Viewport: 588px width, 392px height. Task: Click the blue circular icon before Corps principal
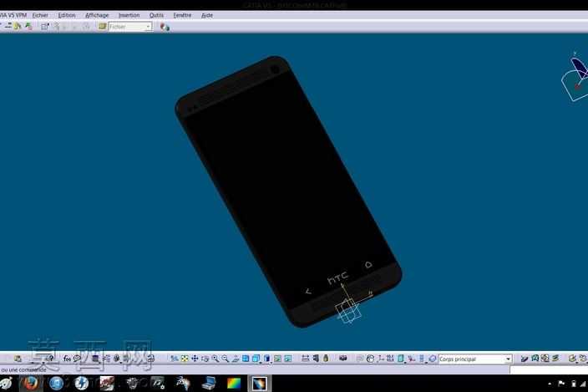[432, 359]
